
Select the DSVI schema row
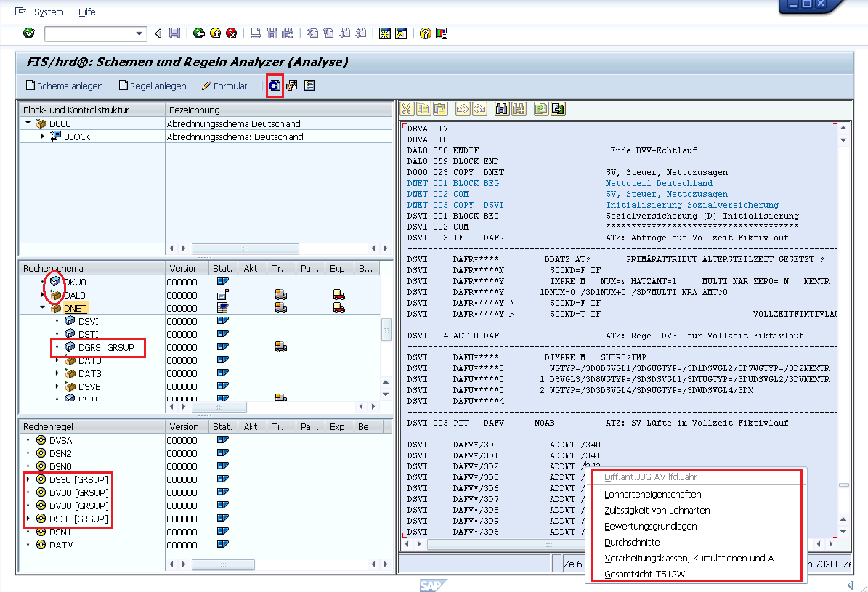[200, 321]
